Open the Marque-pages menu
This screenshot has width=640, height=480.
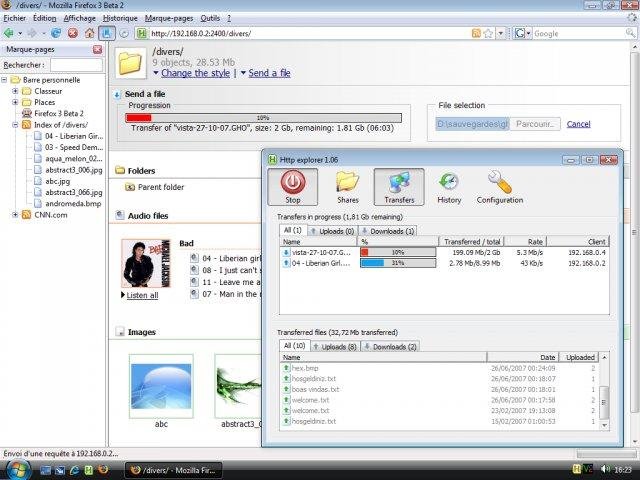(169, 18)
